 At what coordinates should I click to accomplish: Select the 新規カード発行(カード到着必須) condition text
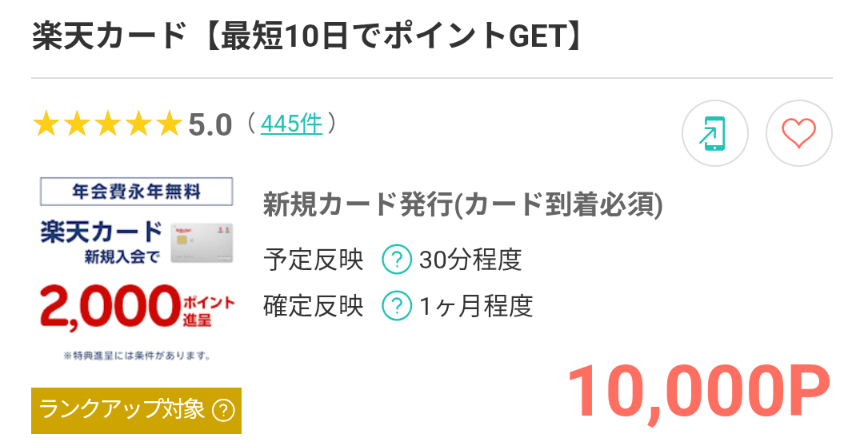coord(463,205)
